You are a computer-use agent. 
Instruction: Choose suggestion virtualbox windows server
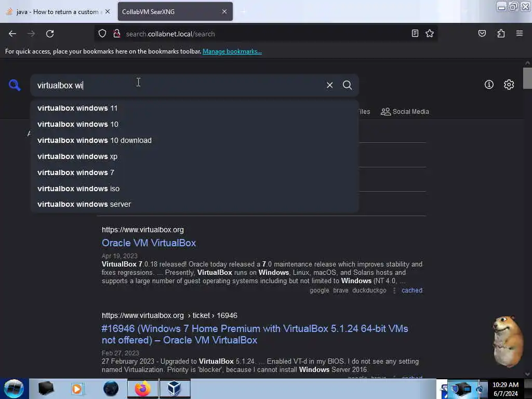195,204
